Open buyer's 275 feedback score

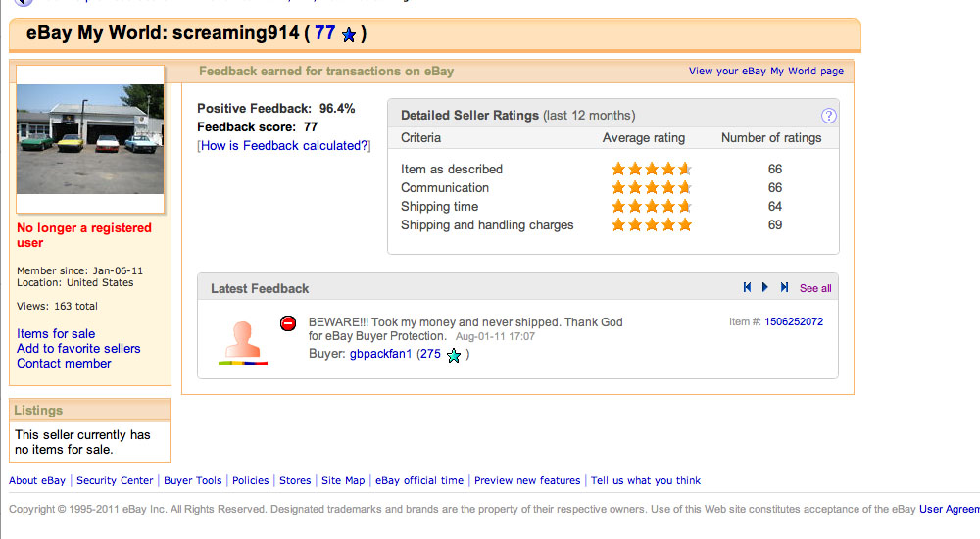430,354
